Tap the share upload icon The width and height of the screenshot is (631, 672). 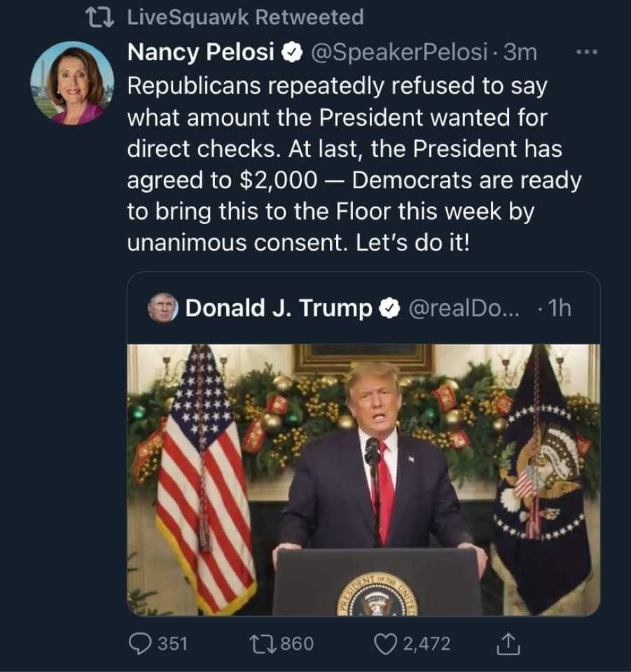tap(508, 644)
